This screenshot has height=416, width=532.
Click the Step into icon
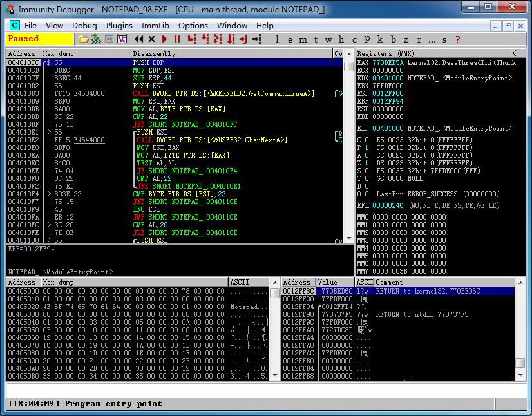(192, 39)
